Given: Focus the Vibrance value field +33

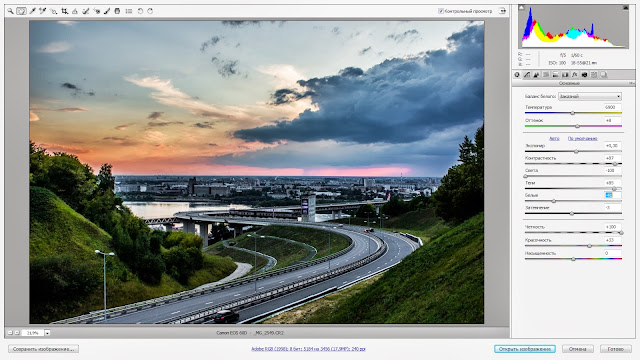Looking at the screenshot, I should pos(612,240).
